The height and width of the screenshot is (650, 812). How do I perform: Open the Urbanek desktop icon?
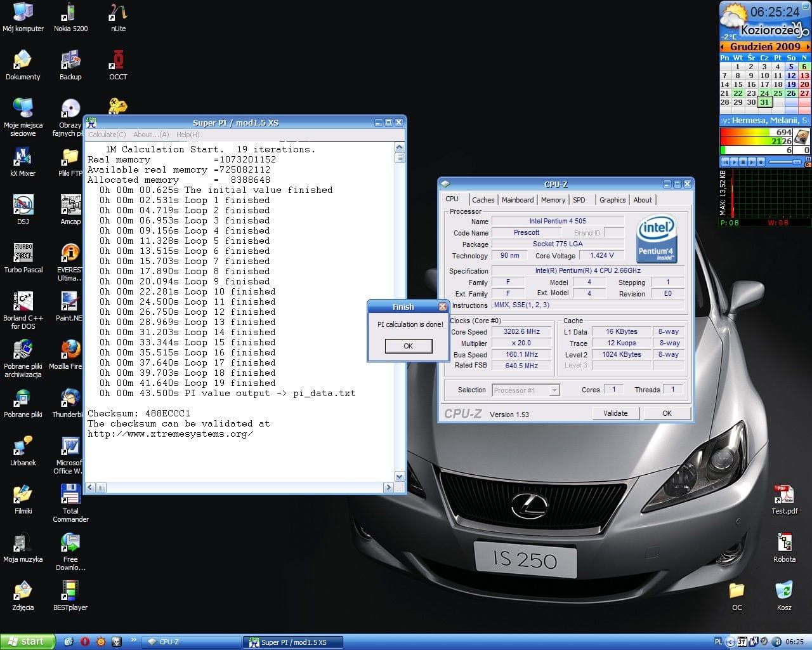click(x=23, y=452)
